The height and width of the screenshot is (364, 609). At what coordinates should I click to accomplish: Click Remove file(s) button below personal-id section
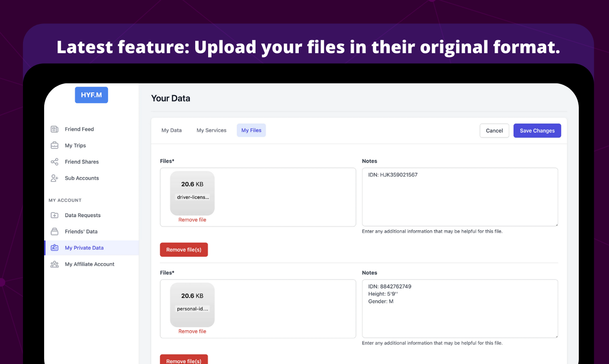(x=184, y=360)
